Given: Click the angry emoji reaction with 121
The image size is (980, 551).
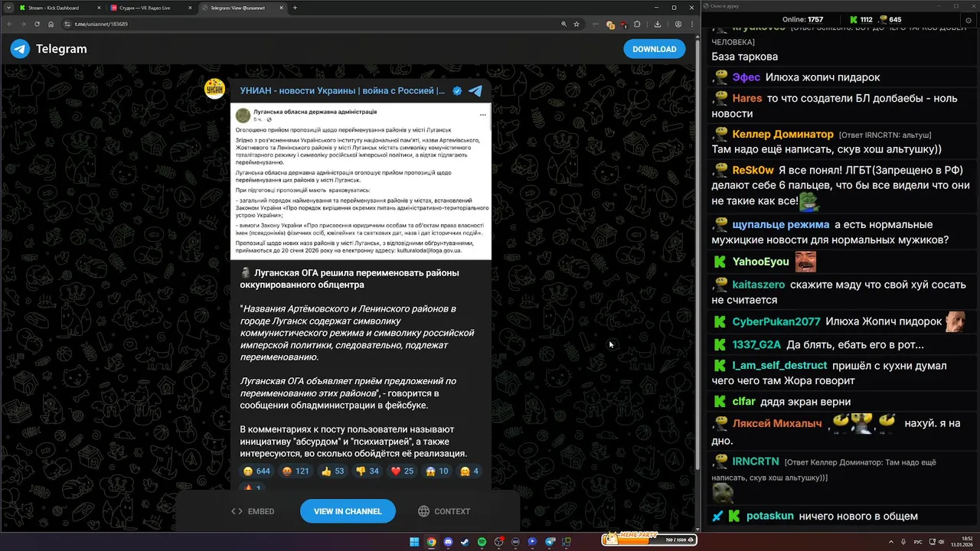Looking at the screenshot, I should 295,471.
